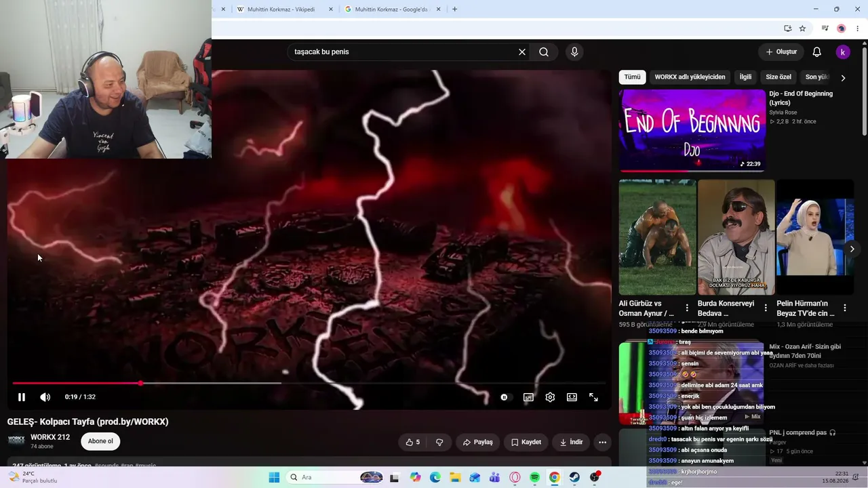The image size is (868, 488).
Task: Switch to the Muhittin Korkmaz Google tab
Action: click(391, 9)
